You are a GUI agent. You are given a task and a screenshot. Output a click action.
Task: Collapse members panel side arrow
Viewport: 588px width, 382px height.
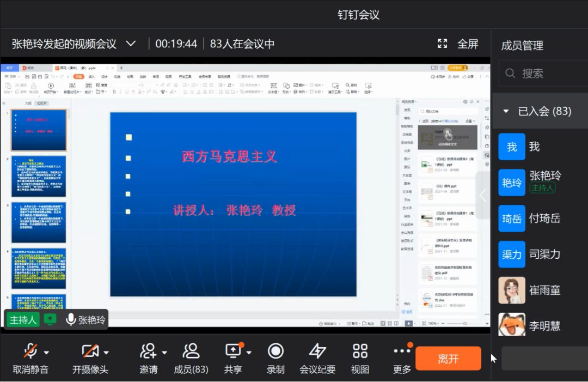483,195
